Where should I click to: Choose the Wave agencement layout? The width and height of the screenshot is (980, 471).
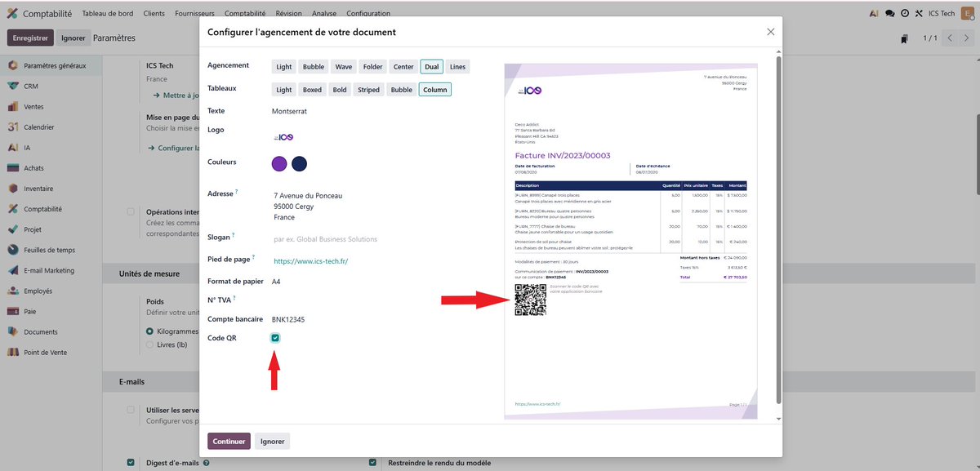[344, 67]
